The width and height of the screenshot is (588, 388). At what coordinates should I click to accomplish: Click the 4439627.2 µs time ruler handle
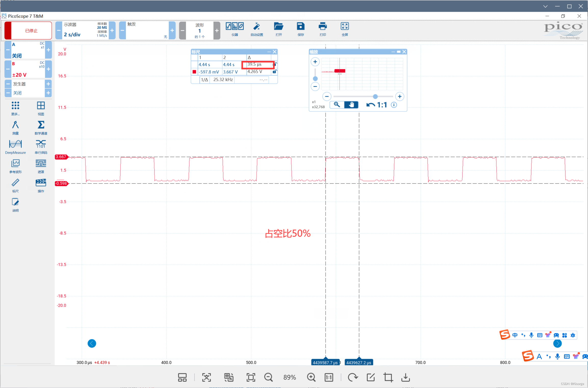click(359, 362)
